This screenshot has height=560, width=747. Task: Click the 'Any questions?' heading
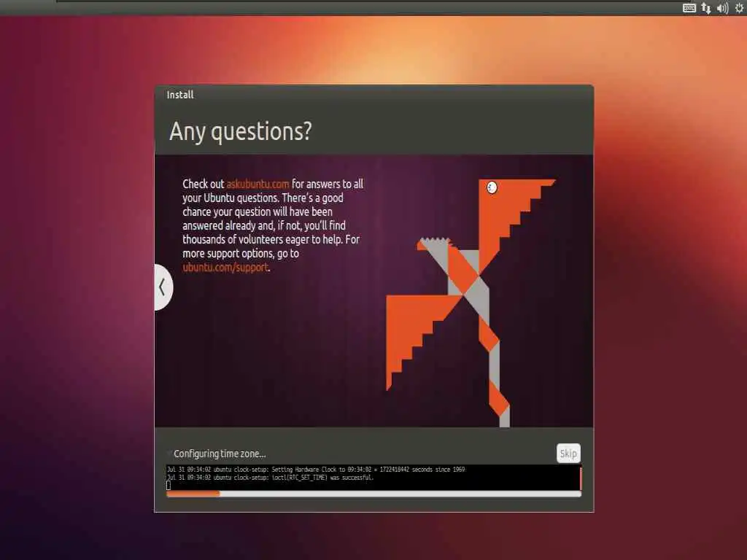241,131
